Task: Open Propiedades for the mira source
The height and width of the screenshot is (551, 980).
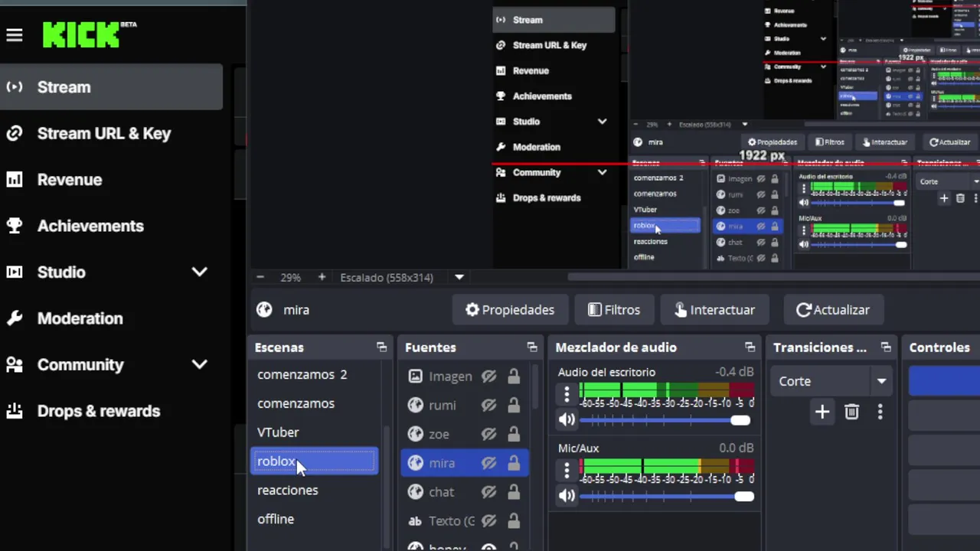Action: click(x=510, y=310)
